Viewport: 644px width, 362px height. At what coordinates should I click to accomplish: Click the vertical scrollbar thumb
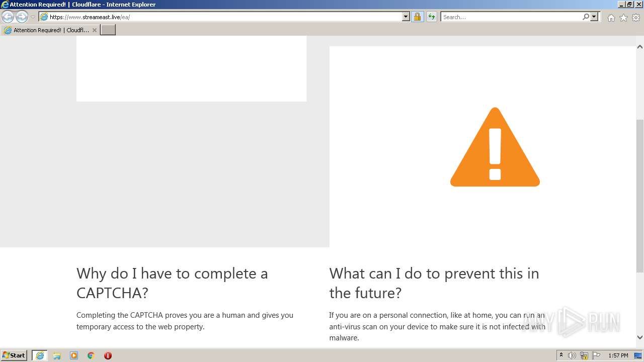coord(640,196)
